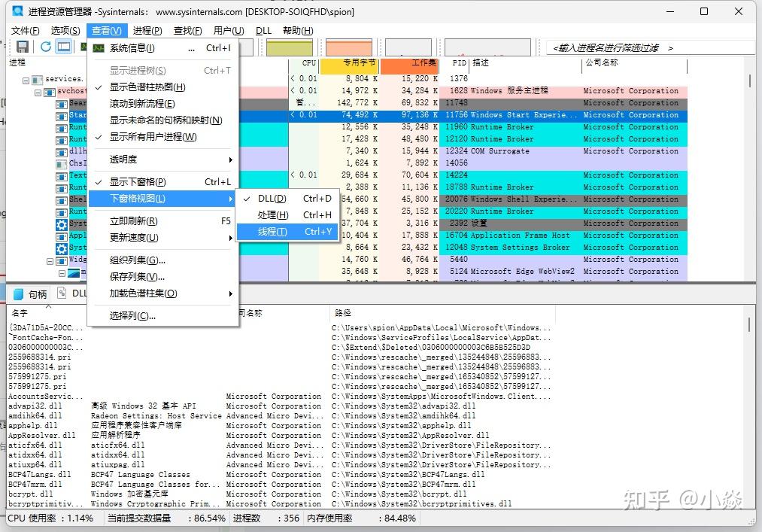Click the gear icon on the Syst process row
Viewport: 762px width, 532px height.
tap(62, 223)
